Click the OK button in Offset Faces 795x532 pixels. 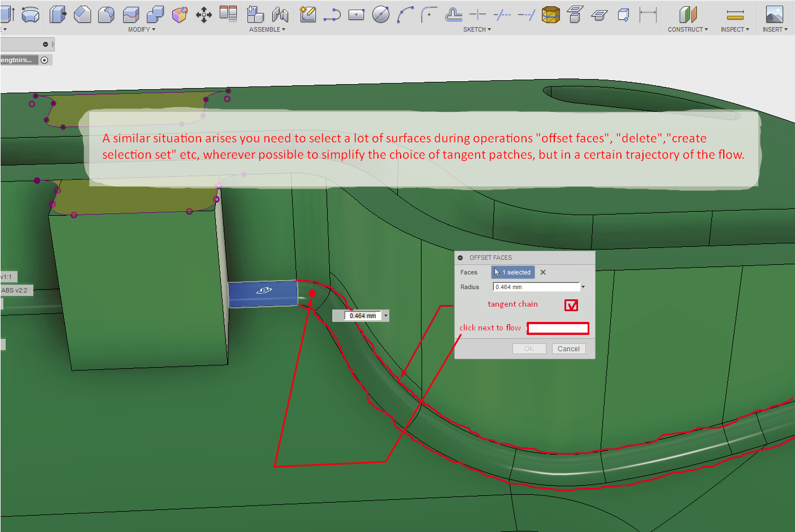point(529,349)
